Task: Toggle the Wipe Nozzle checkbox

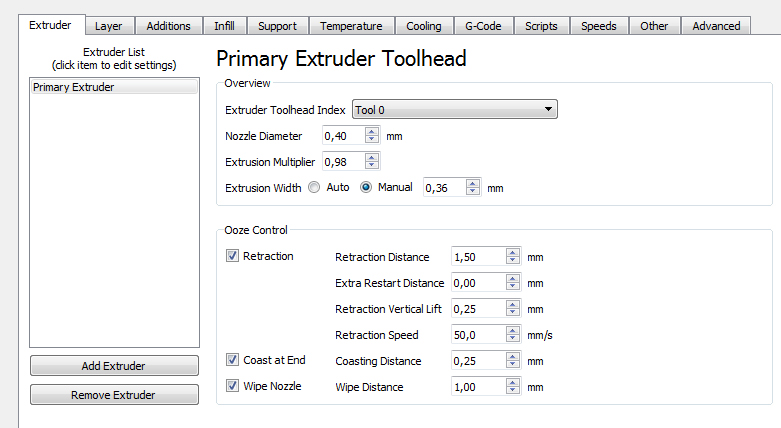Action: click(232, 386)
